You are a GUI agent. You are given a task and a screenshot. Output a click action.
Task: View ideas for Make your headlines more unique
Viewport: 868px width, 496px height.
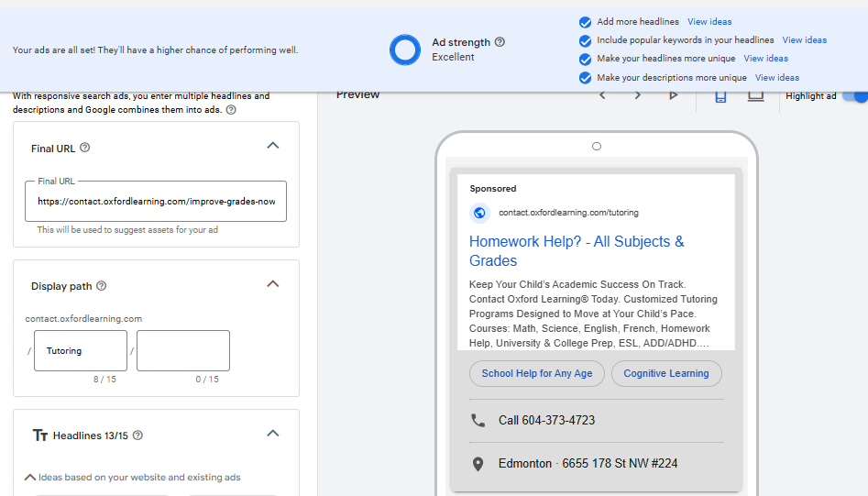tap(765, 58)
